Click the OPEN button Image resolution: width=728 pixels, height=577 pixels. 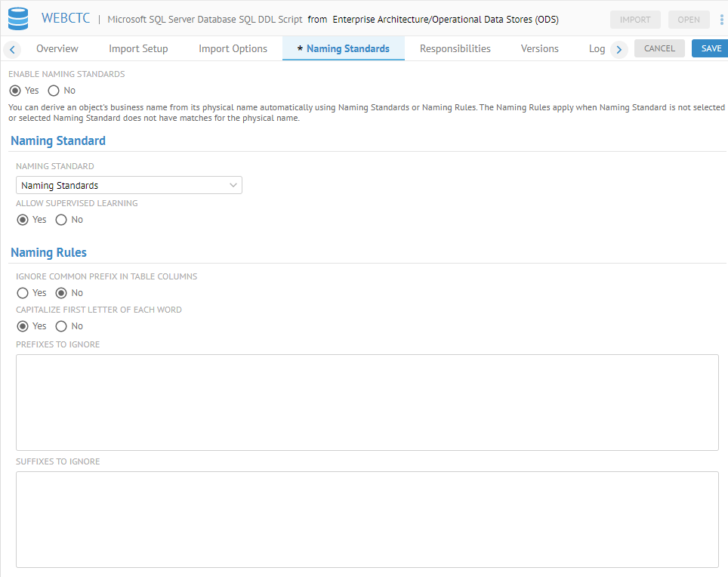point(688,19)
